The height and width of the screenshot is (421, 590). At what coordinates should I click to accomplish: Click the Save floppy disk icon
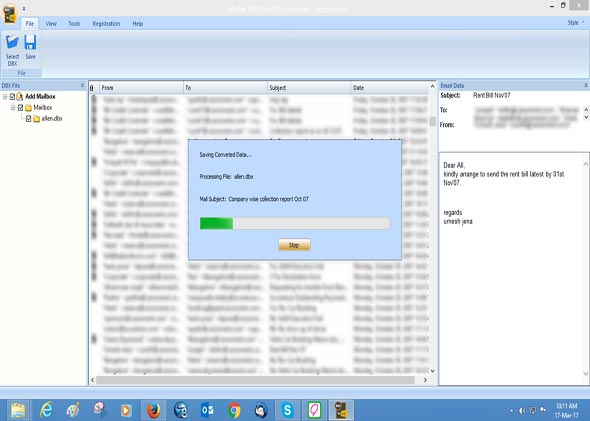click(30, 42)
